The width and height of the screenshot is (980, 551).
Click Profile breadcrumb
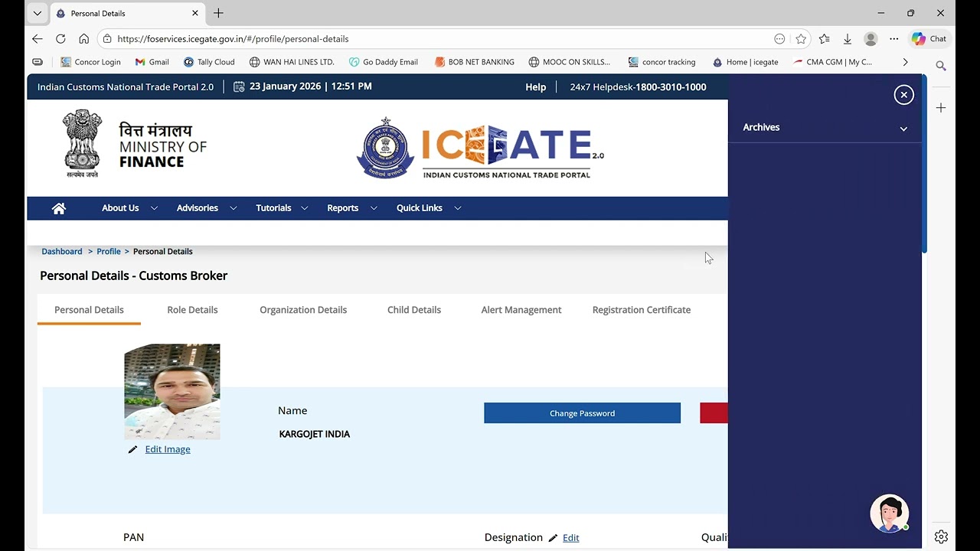tap(109, 252)
